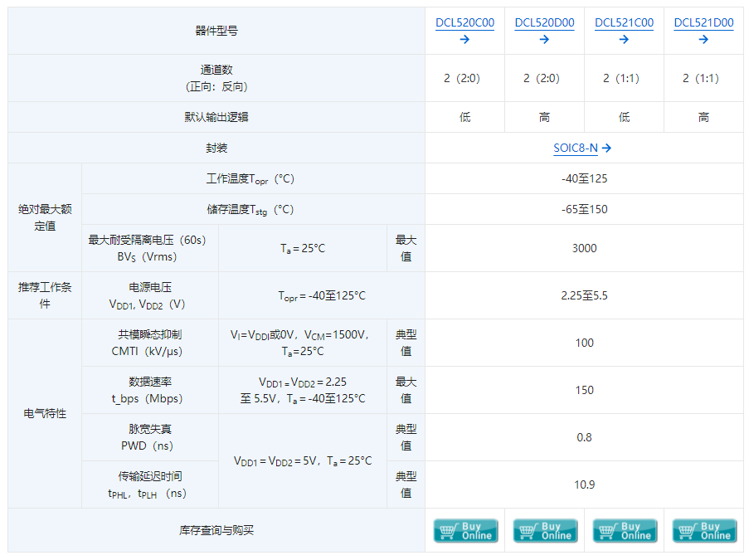This screenshot has height=560, width=749.
Task: Click the arrow icon below DCL520C00
Action: (465, 40)
